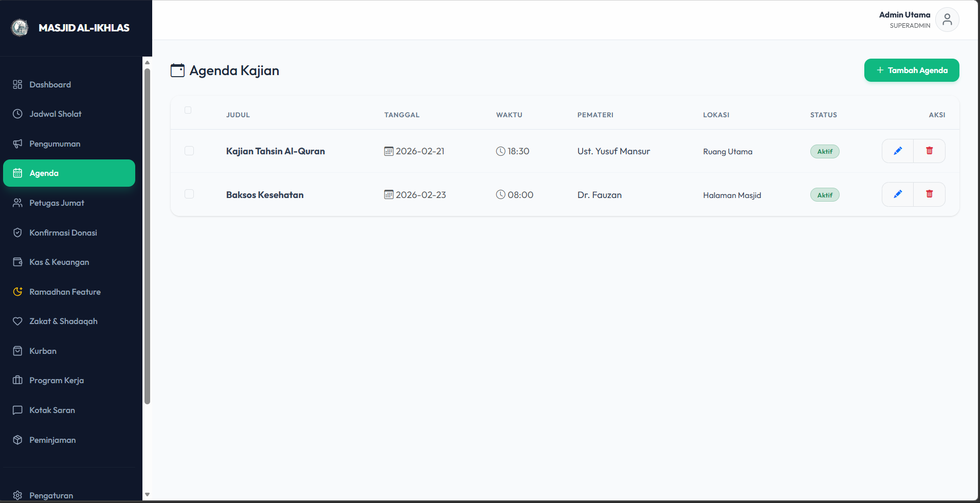Go to Zakat & Shadaqah
Viewport: 980px width, 503px height.
(x=69, y=321)
